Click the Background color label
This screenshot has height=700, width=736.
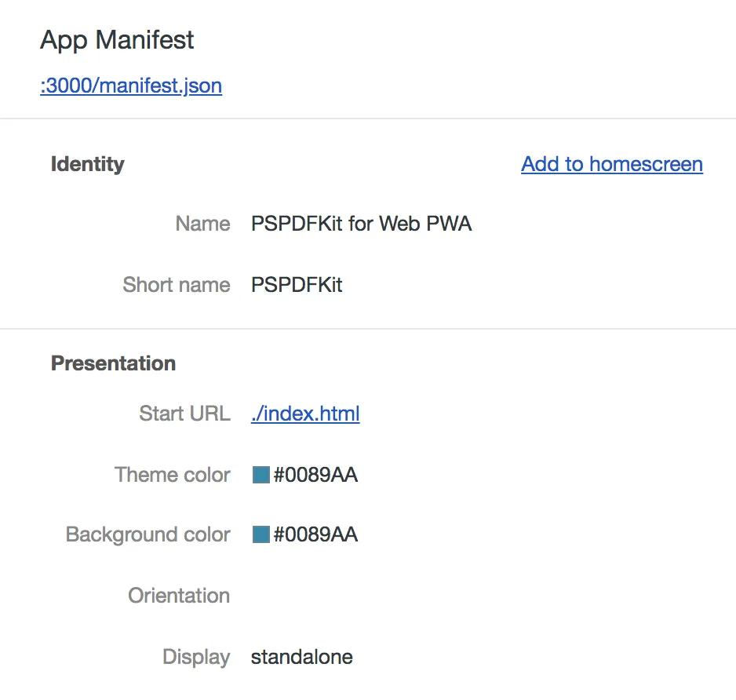(x=148, y=534)
